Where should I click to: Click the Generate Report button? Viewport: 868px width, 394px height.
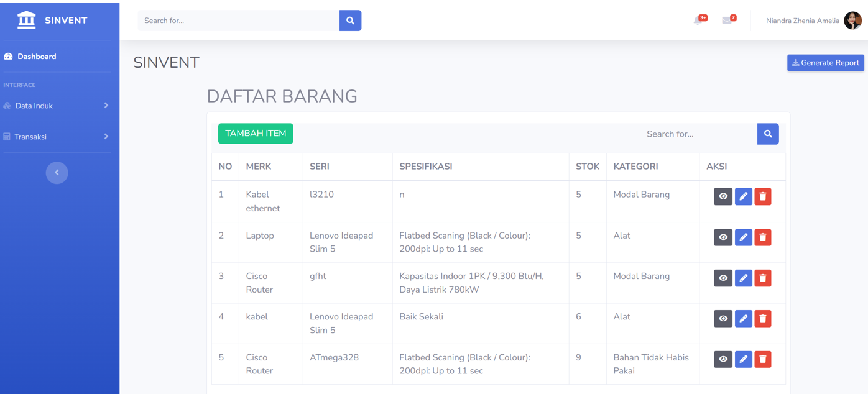click(825, 63)
